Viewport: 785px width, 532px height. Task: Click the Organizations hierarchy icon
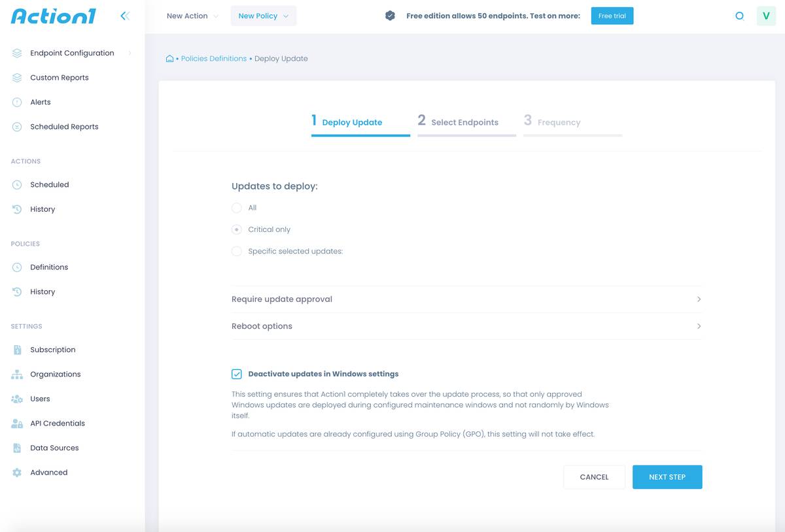pyautogui.click(x=17, y=374)
